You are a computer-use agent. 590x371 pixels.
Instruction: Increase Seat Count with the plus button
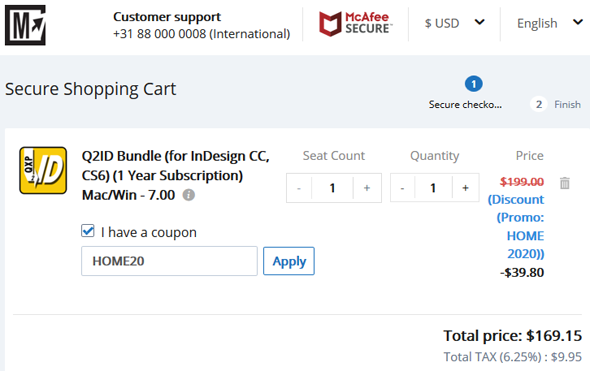click(x=367, y=188)
